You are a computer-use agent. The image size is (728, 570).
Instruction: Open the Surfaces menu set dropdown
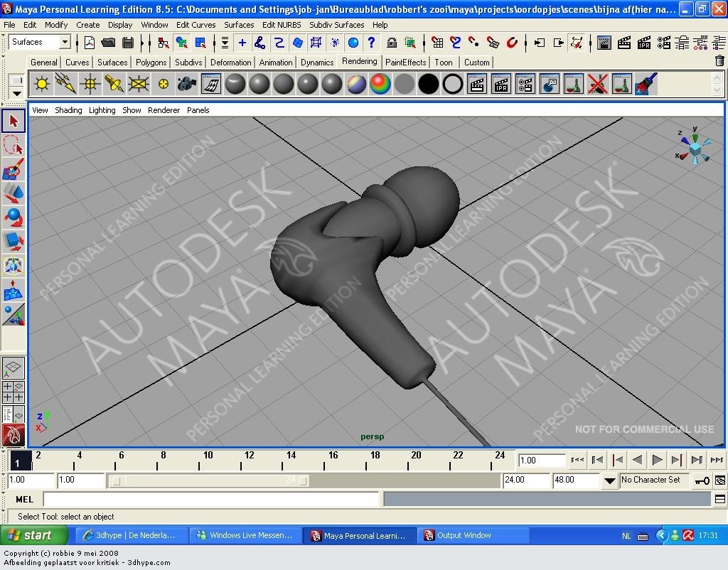coord(65,42)
